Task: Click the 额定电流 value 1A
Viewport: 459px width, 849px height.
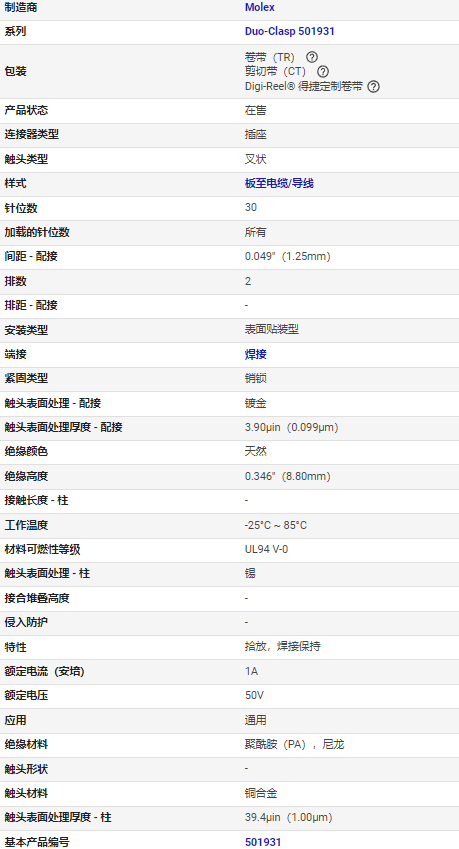Action: [251, 671]
